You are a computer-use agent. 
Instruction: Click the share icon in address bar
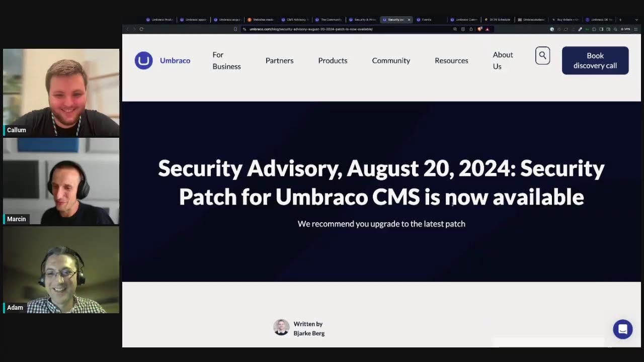[471, 29]
